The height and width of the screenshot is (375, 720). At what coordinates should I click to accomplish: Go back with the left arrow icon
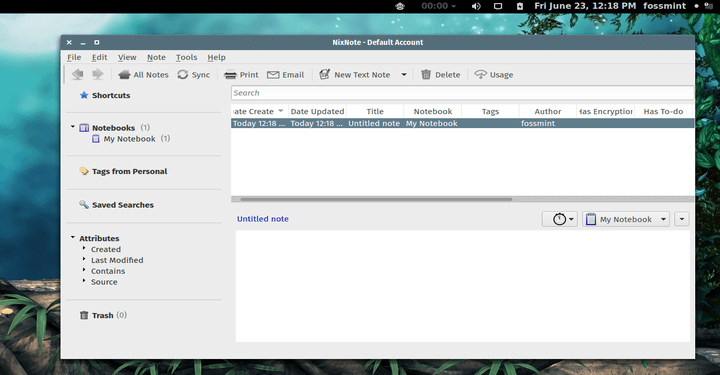[x=78, y=74]
